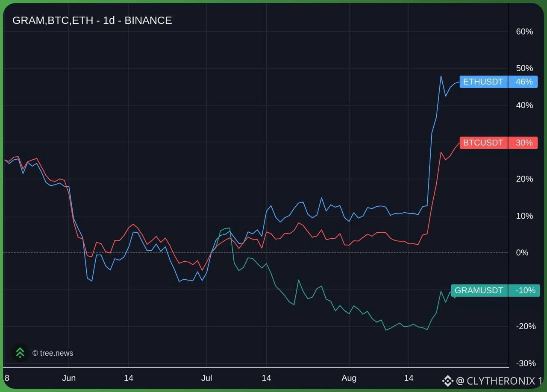Screen dimensions: 547x392
Task: Click the 10% gridline label on the axis
Action: pyautogui.click(x=524, y=216)
